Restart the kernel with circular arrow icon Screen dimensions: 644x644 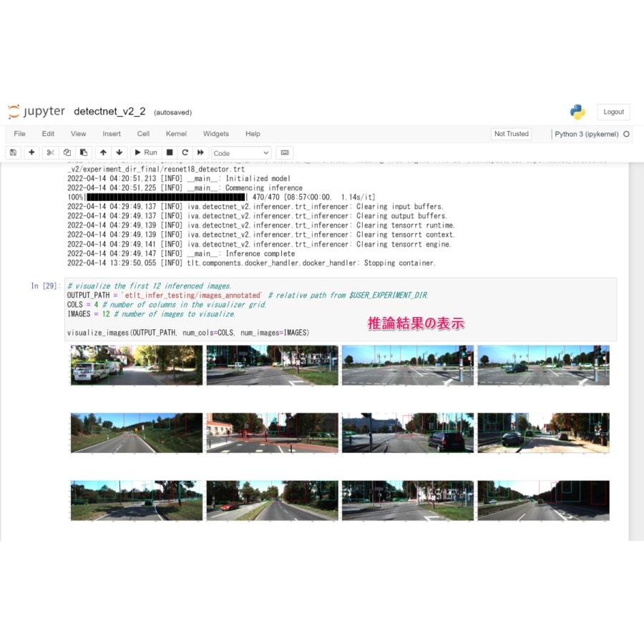point(185,153)
